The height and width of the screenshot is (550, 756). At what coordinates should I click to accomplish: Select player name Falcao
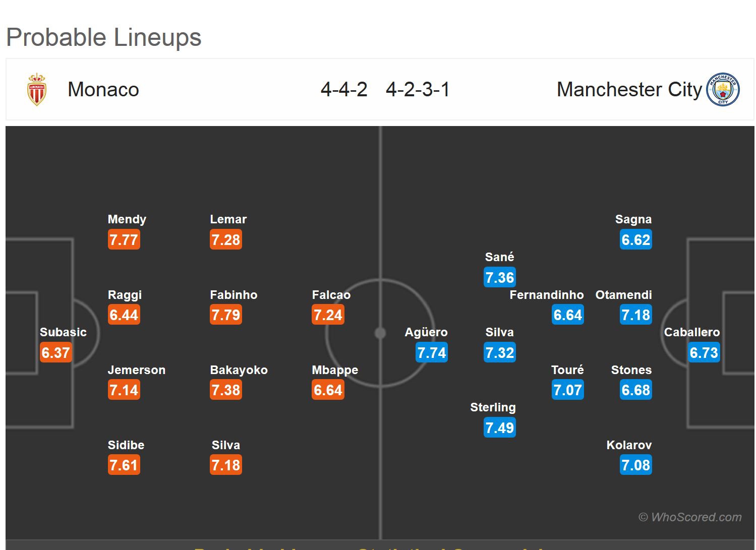click(x=331, y=295)
